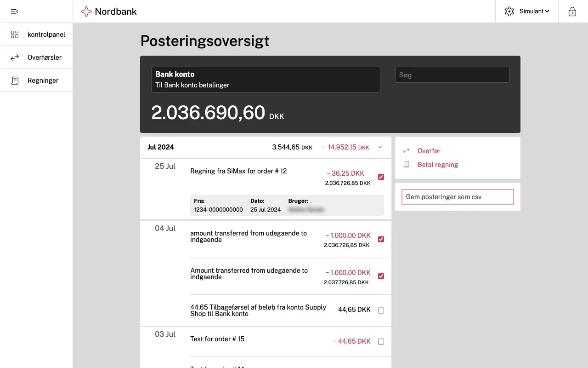Screen dimensions: 588x368
Task: Click the Nordbank star logo
Action: (x=86, y=11)
